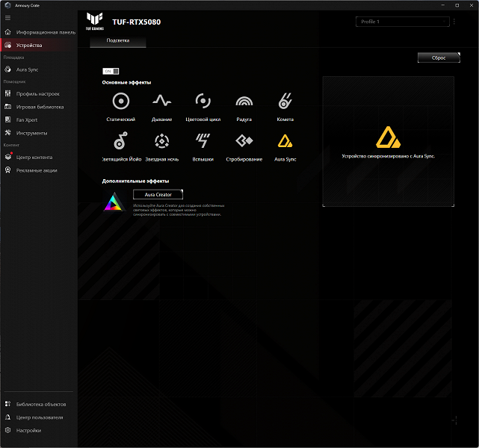
Task: Click the TUF Gaming logo
Action: click(x=95, y=21)
